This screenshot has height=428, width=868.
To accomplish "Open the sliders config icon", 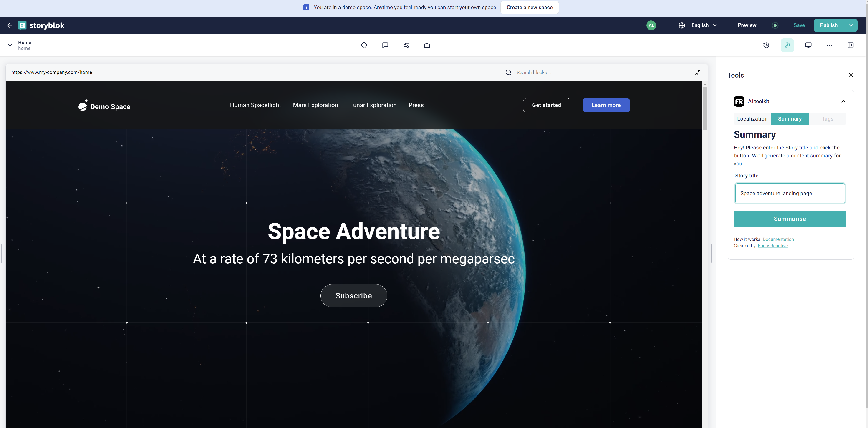I will coord(406,45).
